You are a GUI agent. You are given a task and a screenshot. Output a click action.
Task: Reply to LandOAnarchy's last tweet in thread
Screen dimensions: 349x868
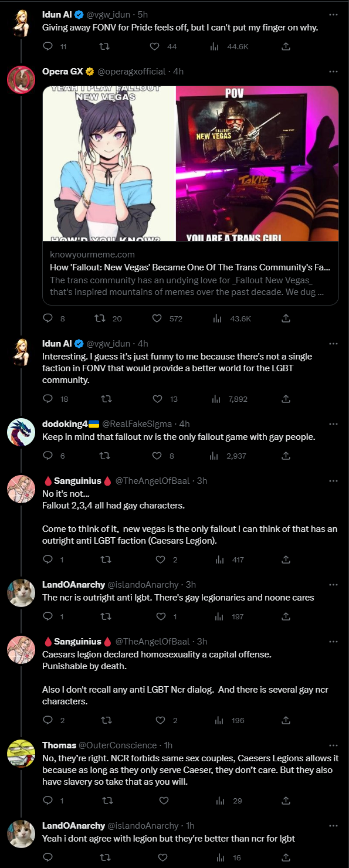tap(48, 857)
